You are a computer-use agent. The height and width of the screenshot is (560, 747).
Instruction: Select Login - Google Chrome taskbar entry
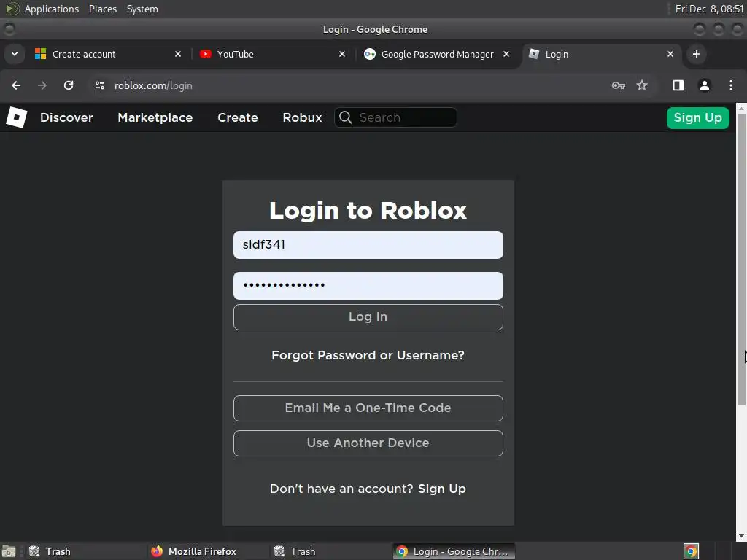[454, 551]
